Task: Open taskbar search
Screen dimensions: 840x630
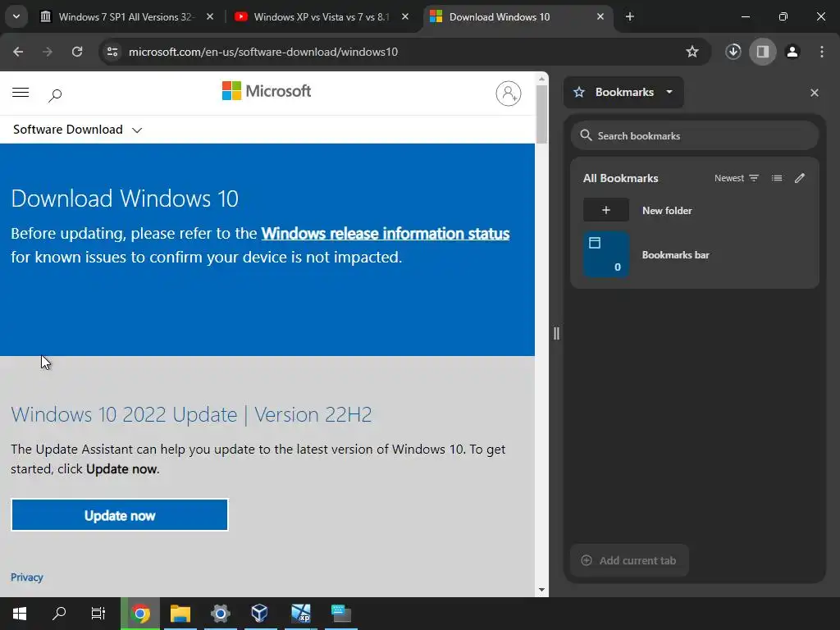Action: pyautogui.click(x=59, y=614)
